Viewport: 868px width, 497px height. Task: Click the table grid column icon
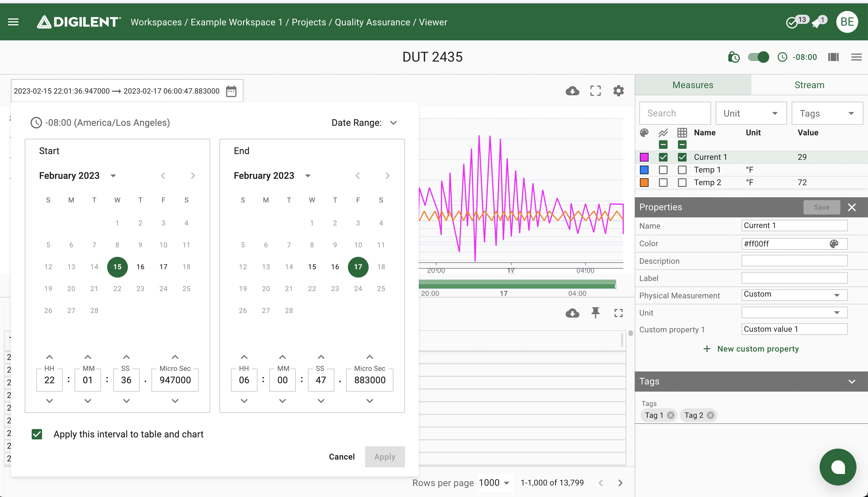click(682, 133)
